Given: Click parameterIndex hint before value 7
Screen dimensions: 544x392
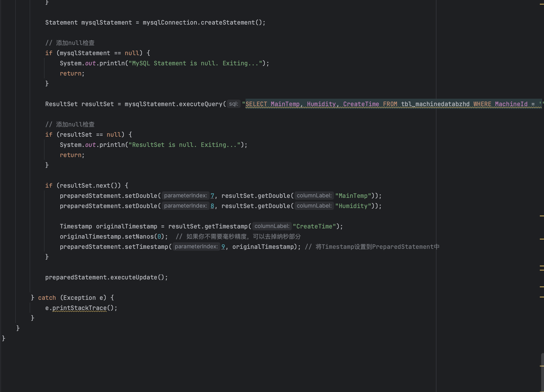Looking at the screenshot, I should coord(186,196).
